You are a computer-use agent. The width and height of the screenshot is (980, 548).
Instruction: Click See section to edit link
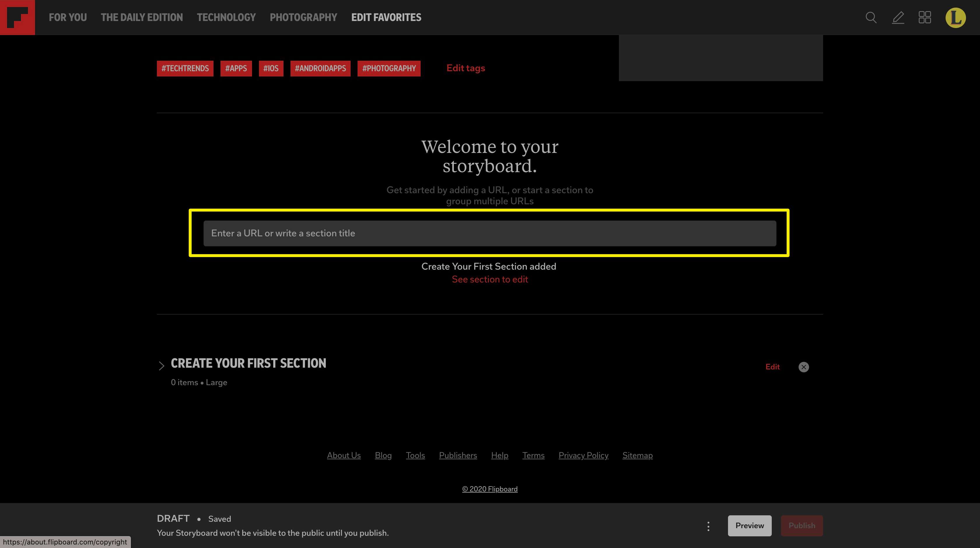coord(489,279)
